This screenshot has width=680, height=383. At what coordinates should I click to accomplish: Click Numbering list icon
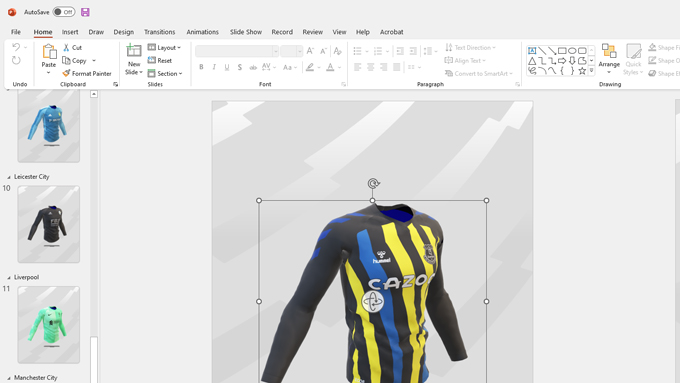pyautogui.click(x=378, y=51)
